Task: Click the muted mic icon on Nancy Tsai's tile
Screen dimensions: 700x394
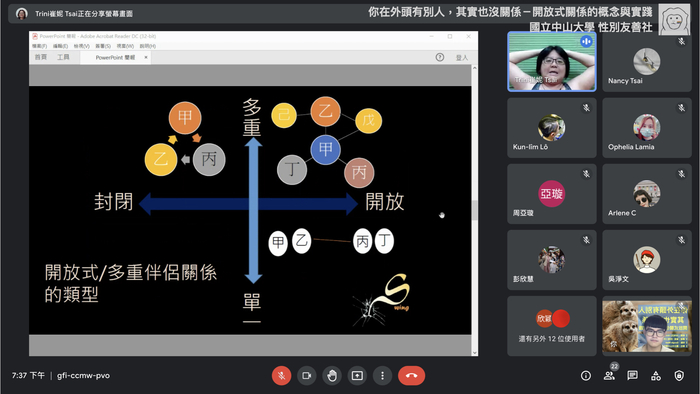Action: 681,41
